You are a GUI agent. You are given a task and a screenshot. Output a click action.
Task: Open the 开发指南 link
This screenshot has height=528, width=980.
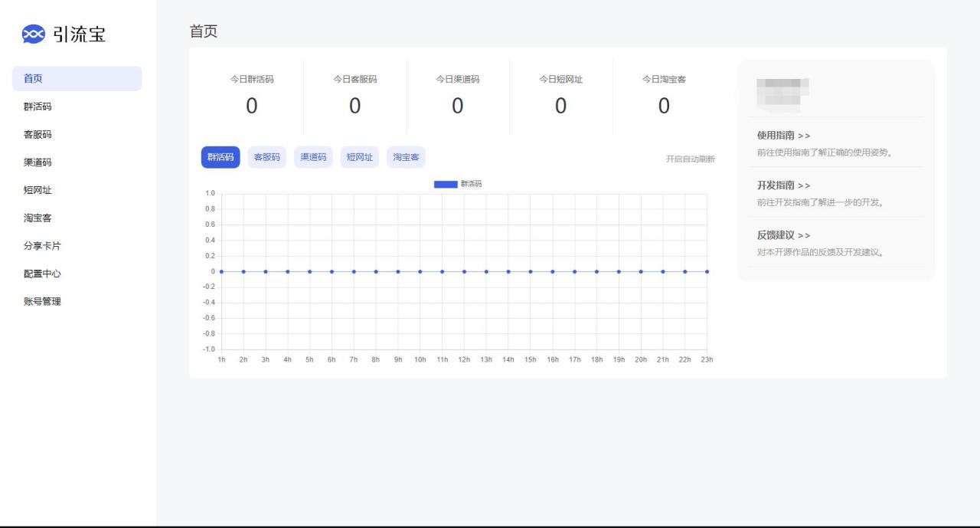[x=783, y=185]
